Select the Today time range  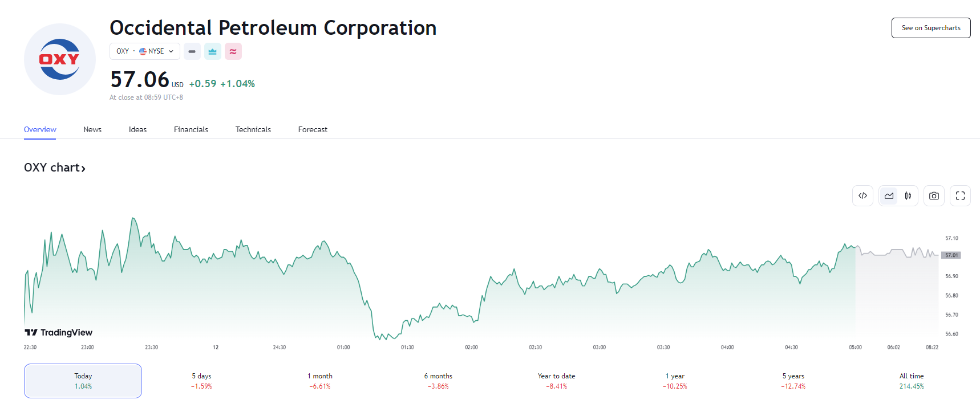tap(83, 381)
